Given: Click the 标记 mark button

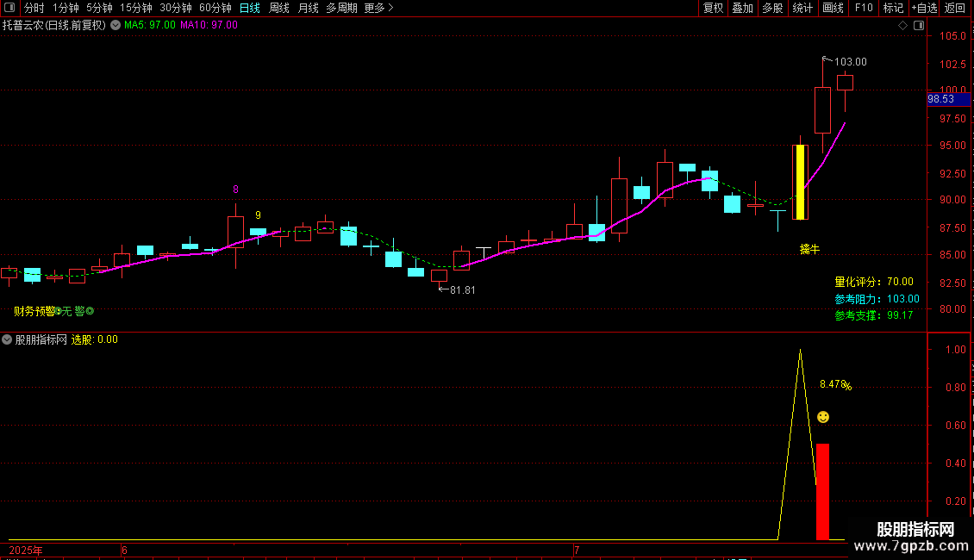Looking at the screenshot, I should pos(893,8).
